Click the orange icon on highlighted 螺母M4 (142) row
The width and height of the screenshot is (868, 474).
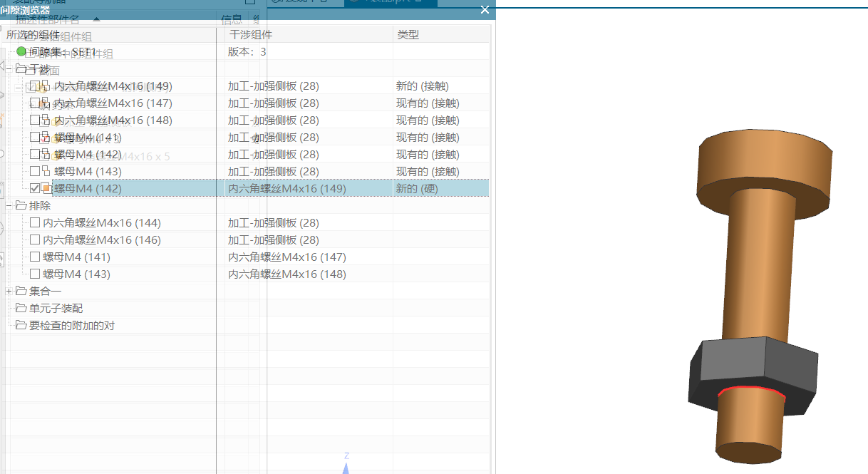click(x=45, y=188)
